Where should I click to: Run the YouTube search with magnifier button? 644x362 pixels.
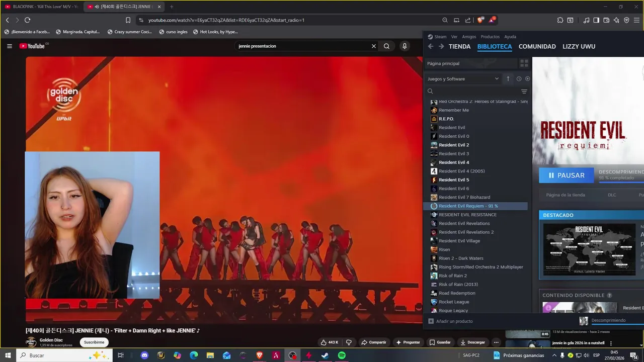tap(386, 46)
